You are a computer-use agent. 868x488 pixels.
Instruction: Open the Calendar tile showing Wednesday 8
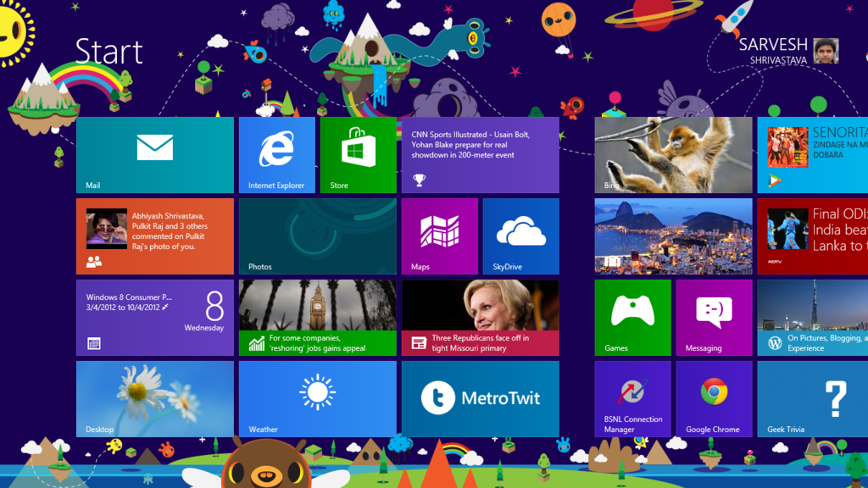154,317
